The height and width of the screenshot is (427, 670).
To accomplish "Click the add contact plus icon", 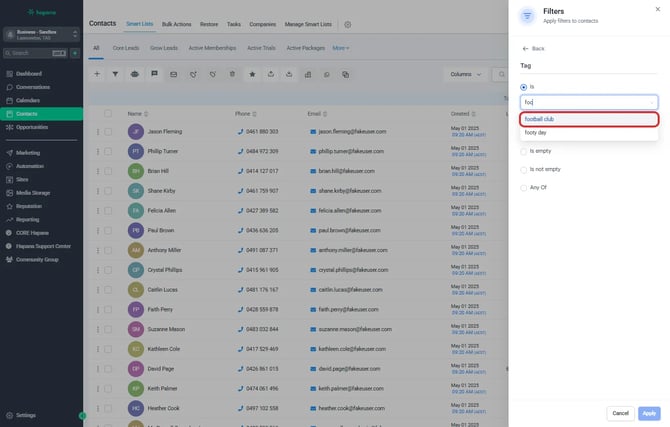I will tap(97, 73).
